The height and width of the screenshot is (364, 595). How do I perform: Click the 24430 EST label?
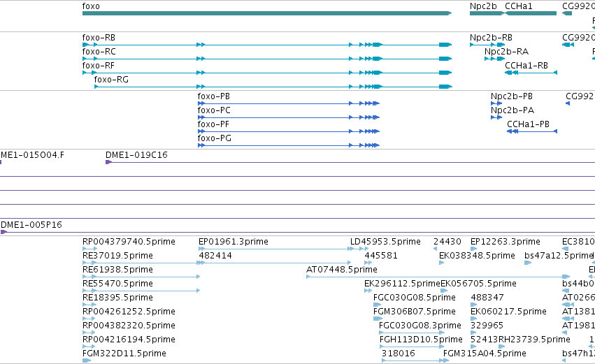[447, 242]
